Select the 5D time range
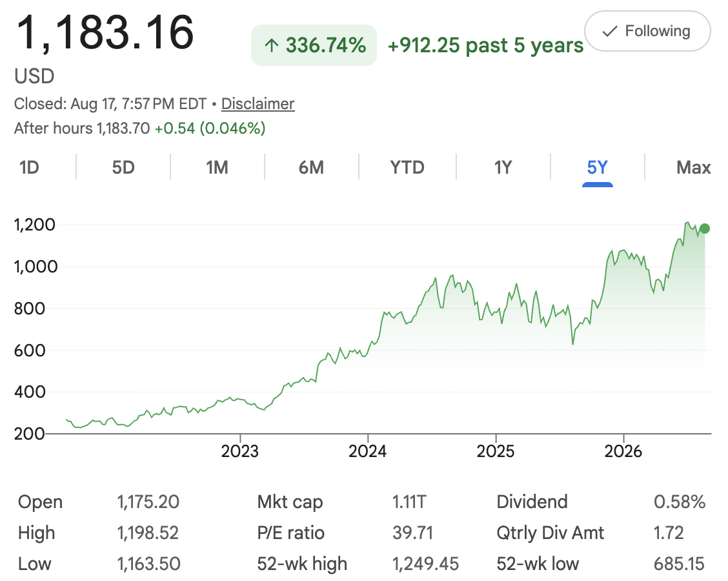 123,167
